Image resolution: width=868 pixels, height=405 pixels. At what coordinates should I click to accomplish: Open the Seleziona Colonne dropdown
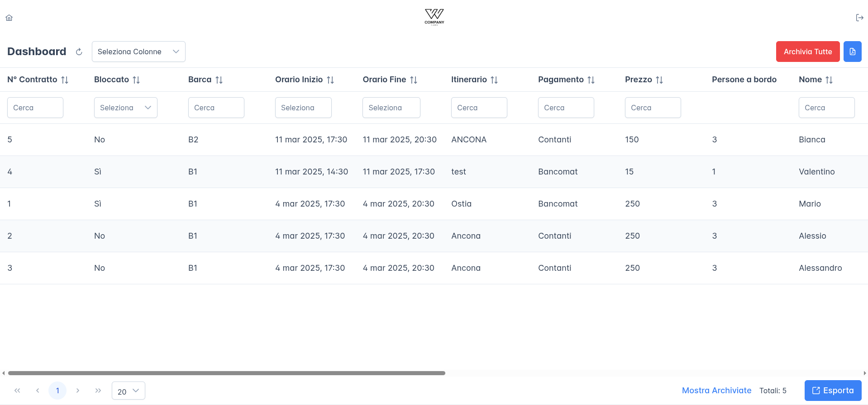[x=138, y=52]
